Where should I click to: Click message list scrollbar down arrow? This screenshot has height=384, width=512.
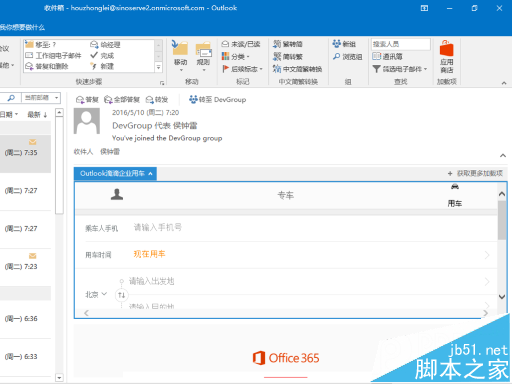point(59,378)
